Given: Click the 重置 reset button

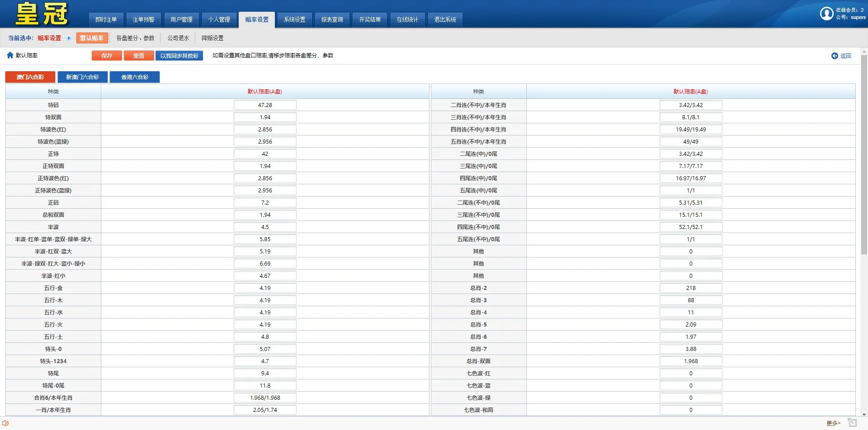Looking at the screenshot, I should [139, 56].
